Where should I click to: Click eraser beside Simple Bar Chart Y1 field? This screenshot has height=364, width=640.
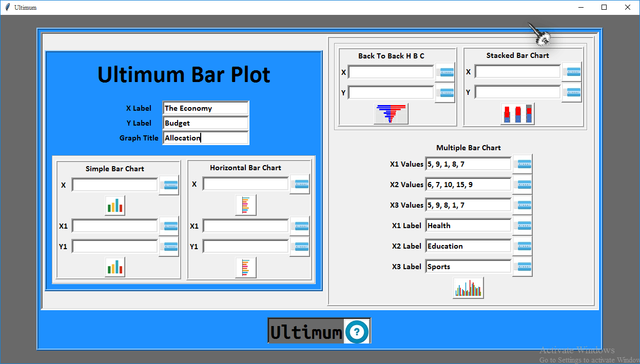169,247
